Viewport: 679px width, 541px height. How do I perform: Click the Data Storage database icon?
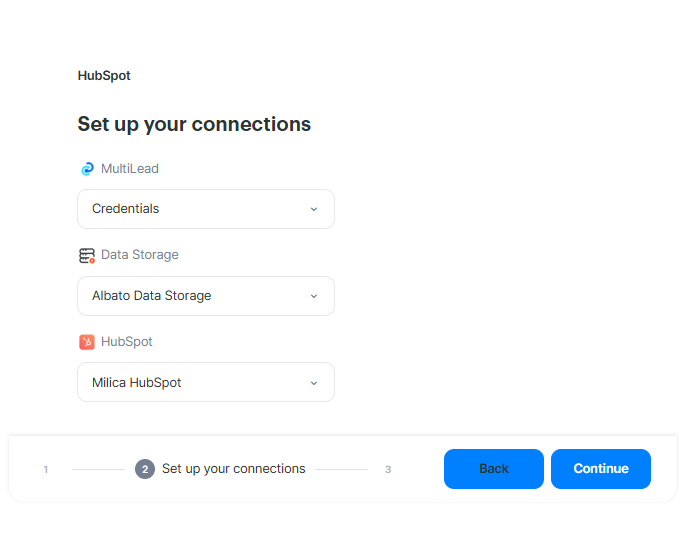point(87,255)
